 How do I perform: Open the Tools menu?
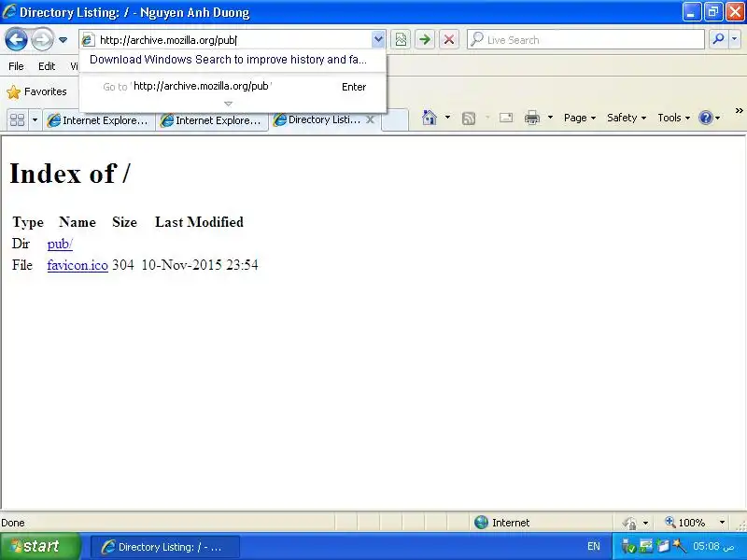pos(673,118)
